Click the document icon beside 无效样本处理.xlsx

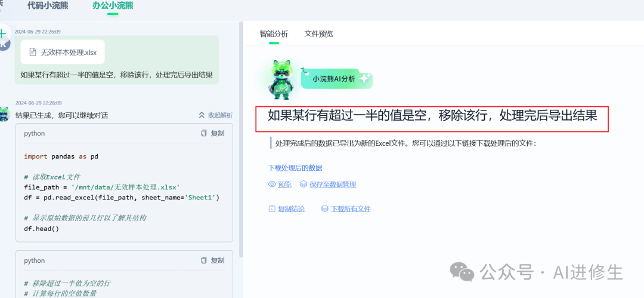[33, 53]
